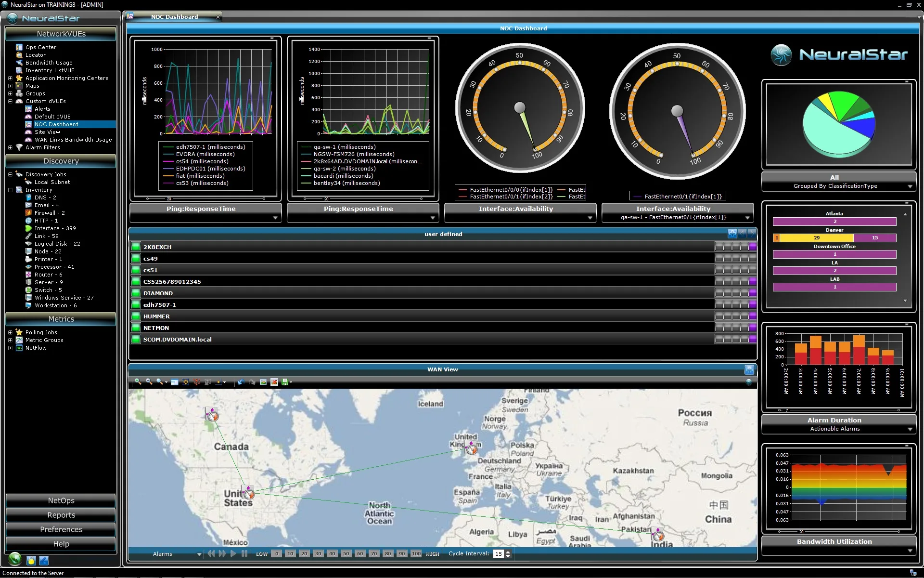This screenshot has height=578, width=924.
Task: Zoom out on the WAN View map
Action: tap(149, 382)
